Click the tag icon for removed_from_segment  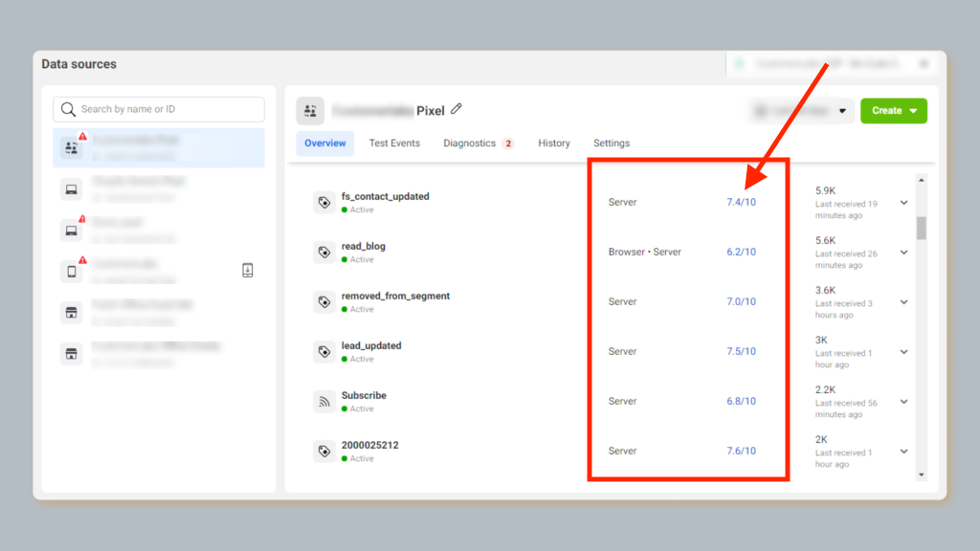323,301
